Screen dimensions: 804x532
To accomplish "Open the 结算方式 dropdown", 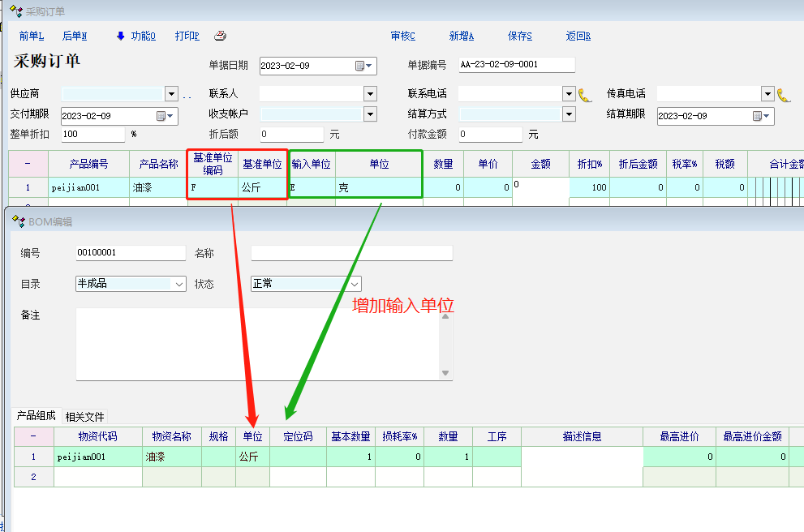I will point(569,114).
